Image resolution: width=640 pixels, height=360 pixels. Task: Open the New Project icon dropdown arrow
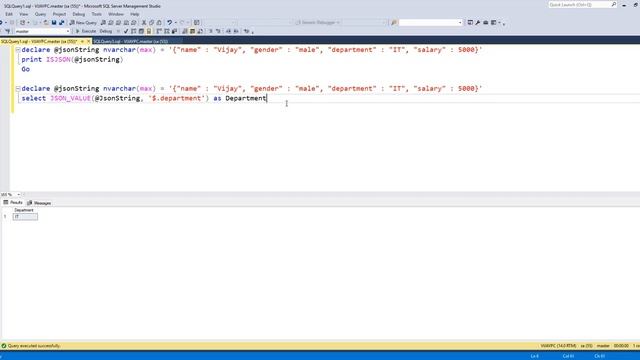pyautogui.click(x=28, y=22)
